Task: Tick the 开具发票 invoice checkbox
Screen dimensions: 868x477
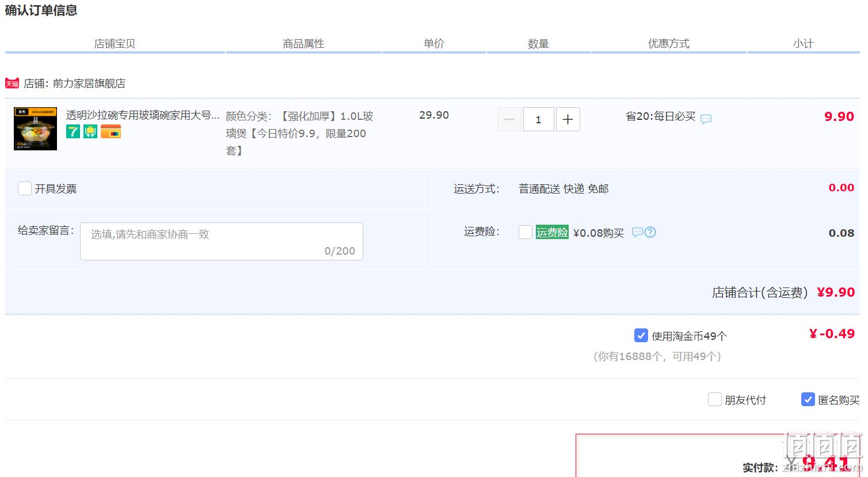Action: (x=24, y=188)
